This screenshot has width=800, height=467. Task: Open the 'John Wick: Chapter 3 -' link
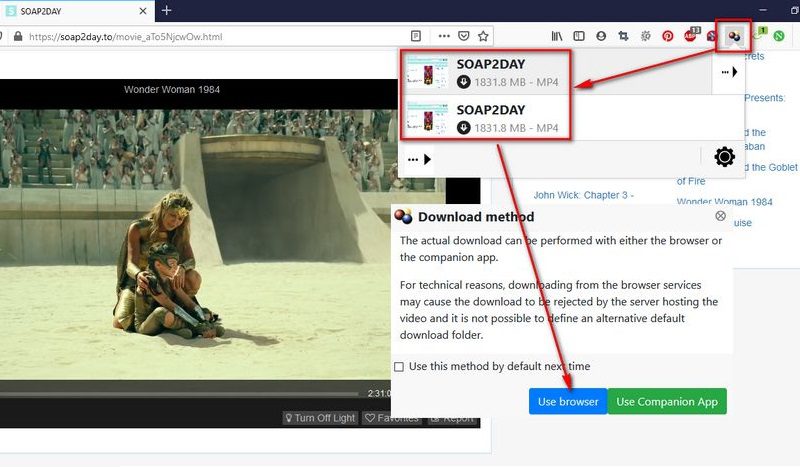click(584, 195)
